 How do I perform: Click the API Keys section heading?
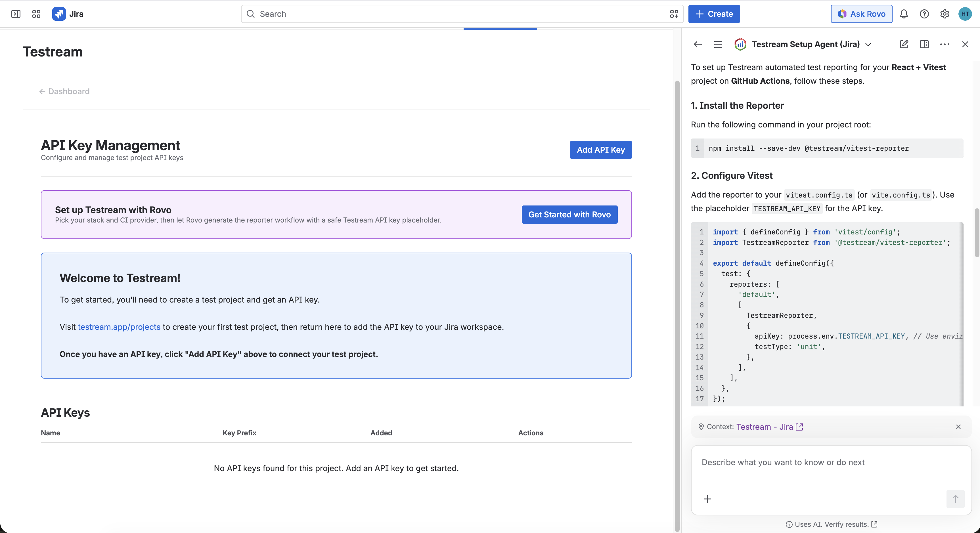65,413
